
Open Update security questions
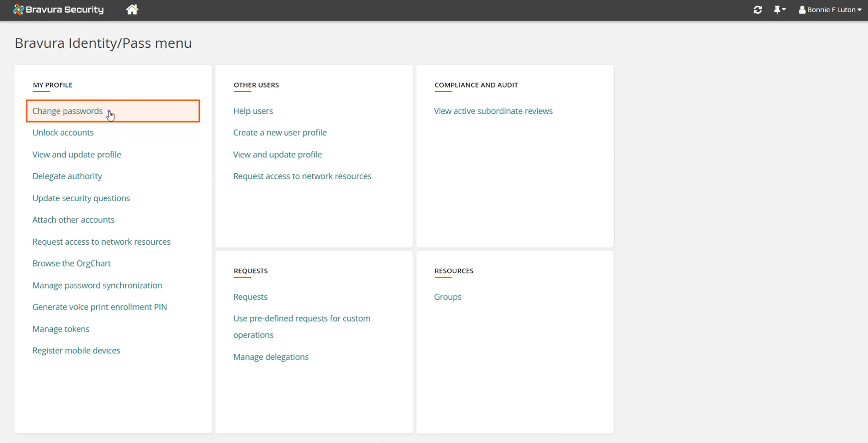[x=81, y=198]
